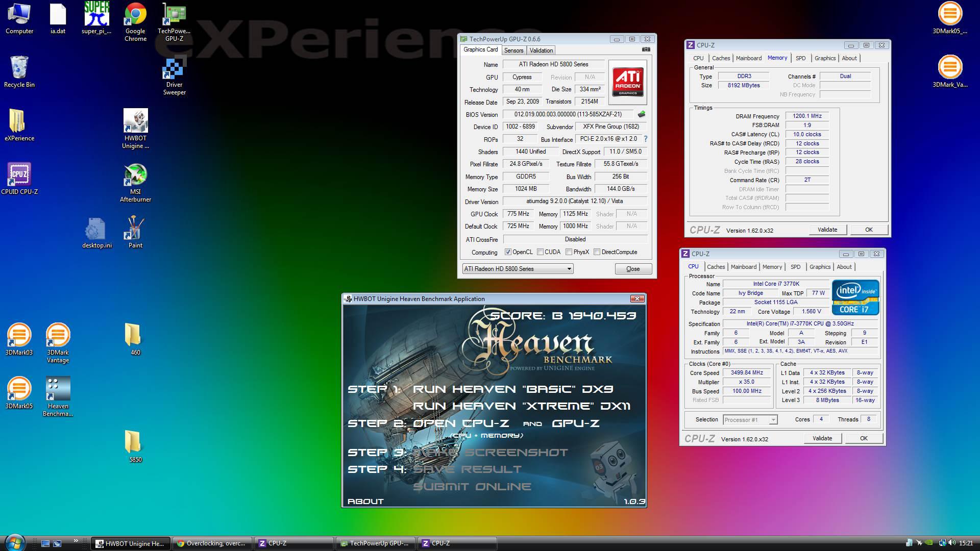Launch 3DMark05 shortcut at bottom left
Viewport: 980px width, 551px height.
pyautogui.click(x=19, y=393)
